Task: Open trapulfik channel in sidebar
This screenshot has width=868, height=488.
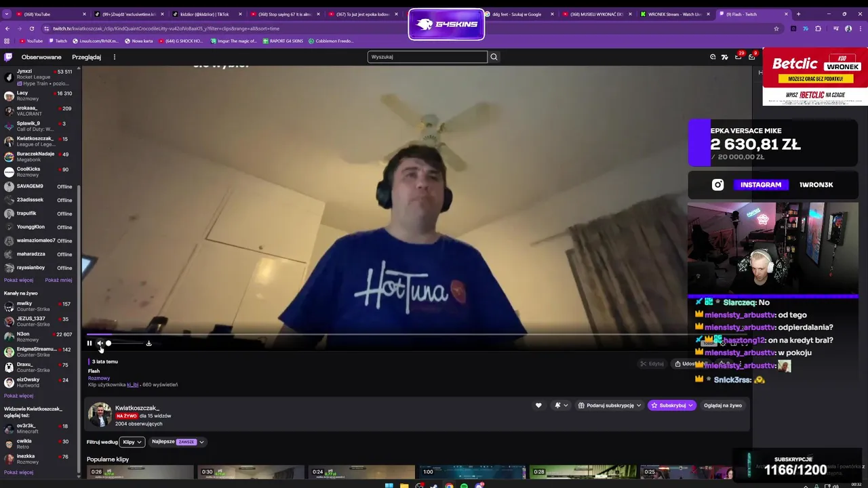Action: click(x=39, y=213)
